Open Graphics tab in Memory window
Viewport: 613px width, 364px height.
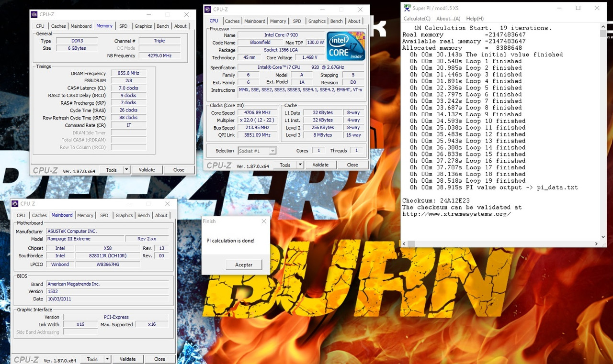click(x=143, y=26)
